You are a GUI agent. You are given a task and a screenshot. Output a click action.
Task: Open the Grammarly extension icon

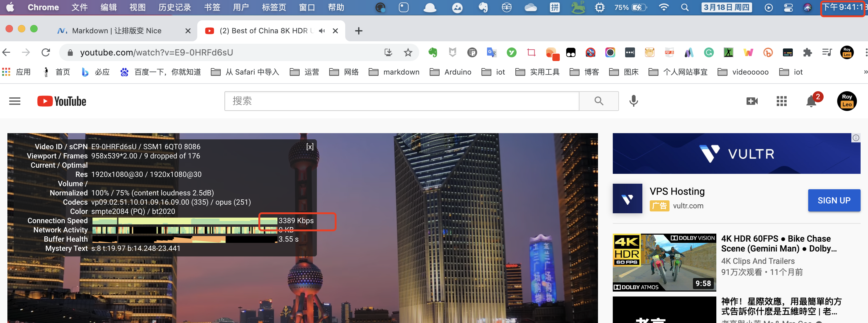[x=709, y=52]
